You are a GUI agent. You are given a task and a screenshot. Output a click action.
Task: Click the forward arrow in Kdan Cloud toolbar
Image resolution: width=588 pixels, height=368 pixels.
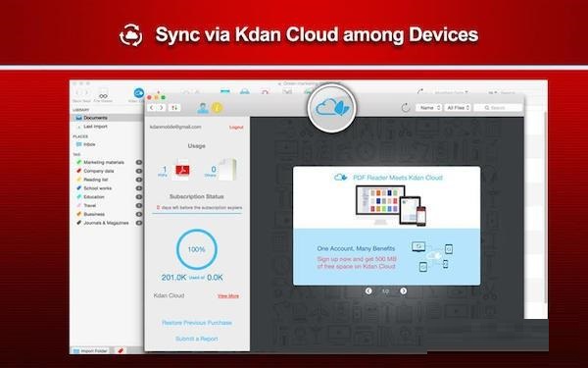[162, 108]
